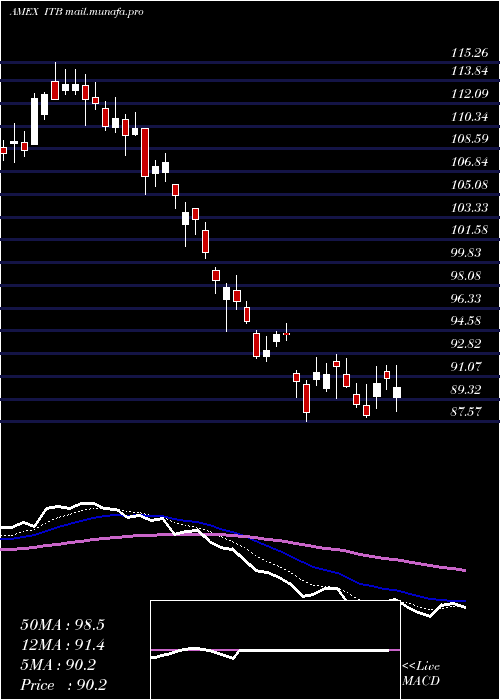The image size is (500, 700).
Task: Click the 92.82 price axis label
Action: click(x=466, y=344)
